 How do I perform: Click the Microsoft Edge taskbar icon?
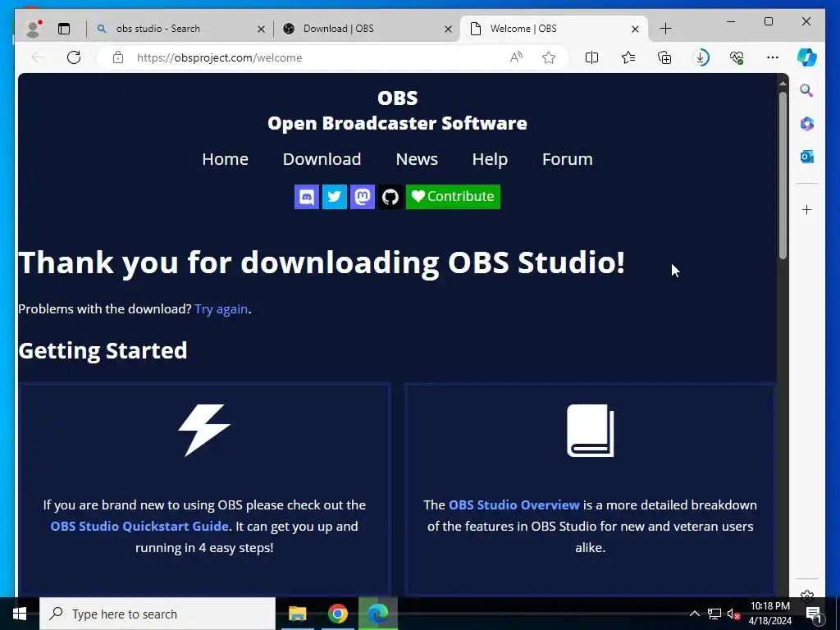(x=377, y=614)
